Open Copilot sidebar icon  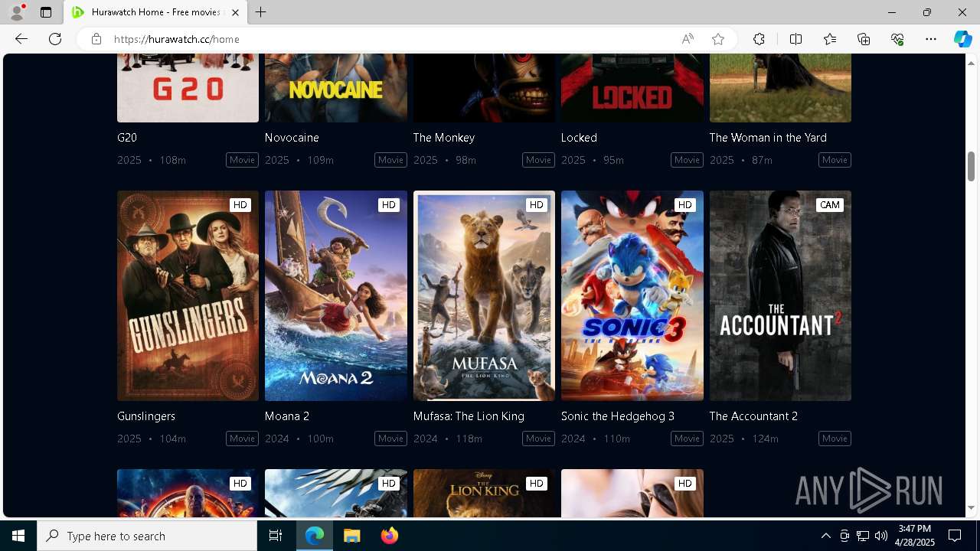(x=962, y=39)
